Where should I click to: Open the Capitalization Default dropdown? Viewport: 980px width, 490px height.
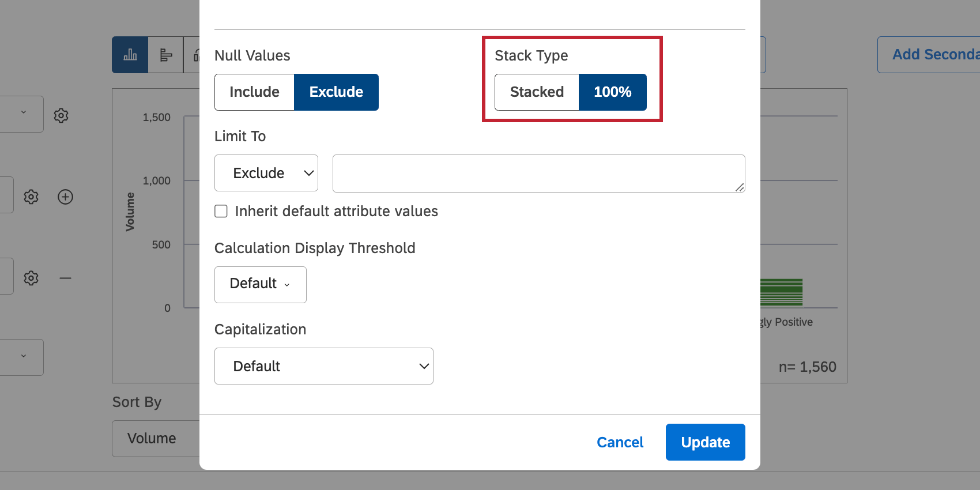click(323, 365)
